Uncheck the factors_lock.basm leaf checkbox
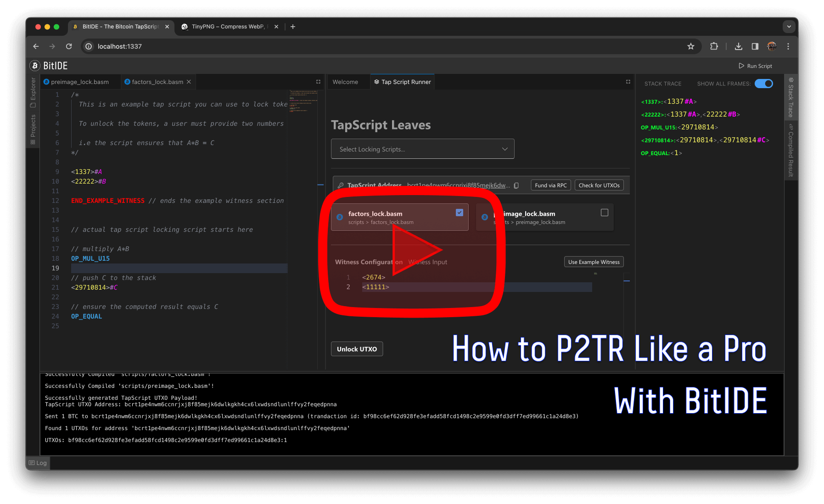The width and height of the screenshot is (824, 504). [x=460, y=213]
